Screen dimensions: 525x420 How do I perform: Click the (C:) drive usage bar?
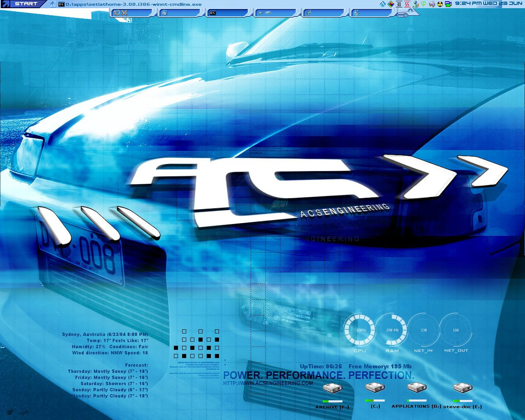coord(375,400)
